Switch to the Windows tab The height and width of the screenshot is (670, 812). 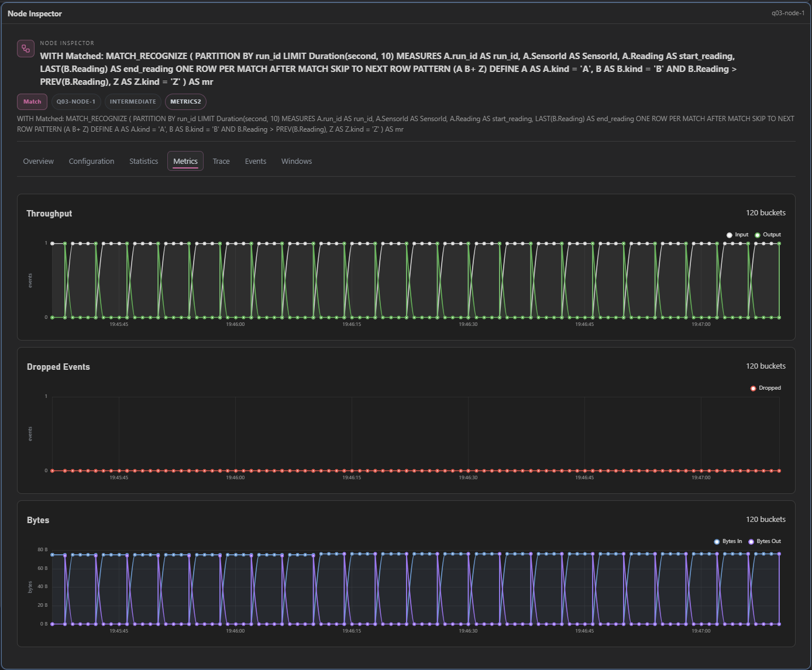(x=297, y=162)
